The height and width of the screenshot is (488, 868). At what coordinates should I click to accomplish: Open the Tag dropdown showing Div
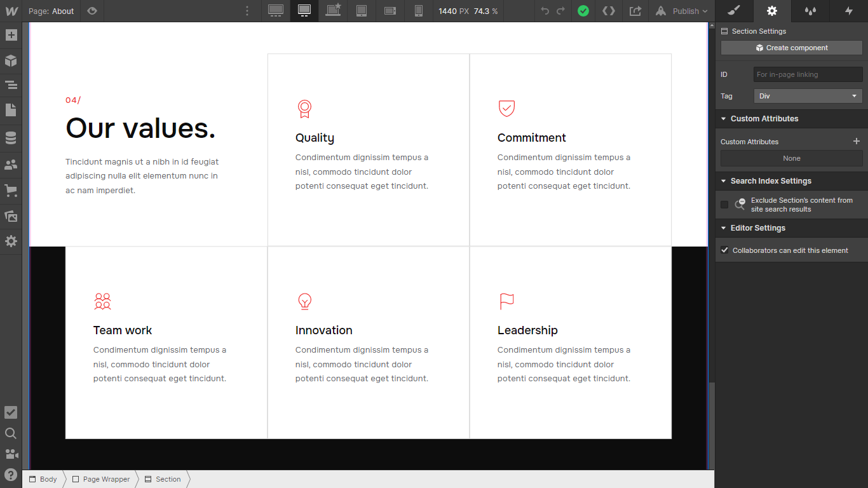(x=808, y=96)
